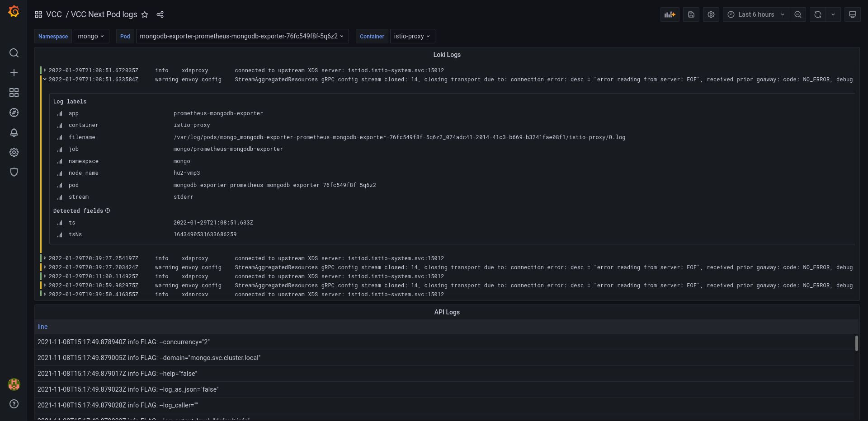This screenshot has height=421, width=868.
Task: Expand the 20:39:27.203424Z warning log row
Action: point(45,267)
